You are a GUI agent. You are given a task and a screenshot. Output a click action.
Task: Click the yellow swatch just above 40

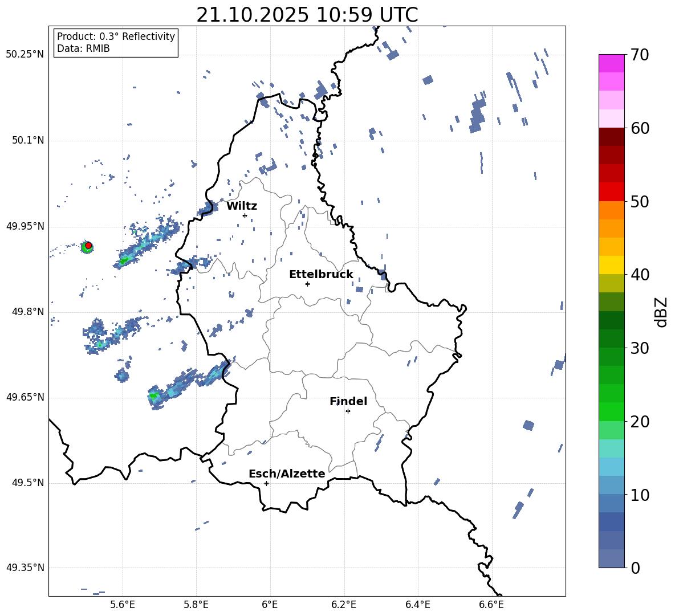coord(611,265)
